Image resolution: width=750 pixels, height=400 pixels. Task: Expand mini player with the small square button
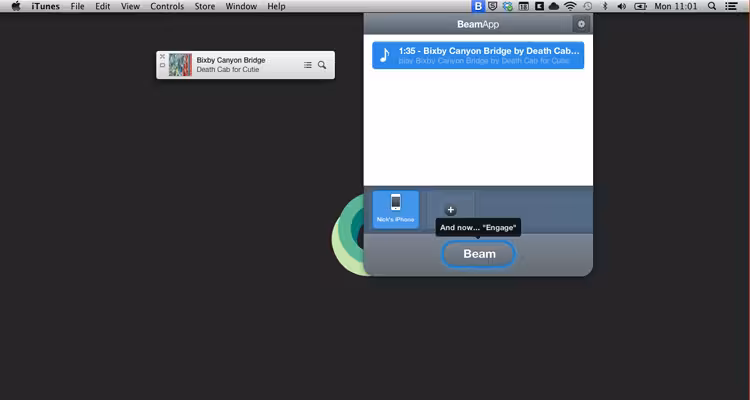pyautogui.click(x=162, y=65)
